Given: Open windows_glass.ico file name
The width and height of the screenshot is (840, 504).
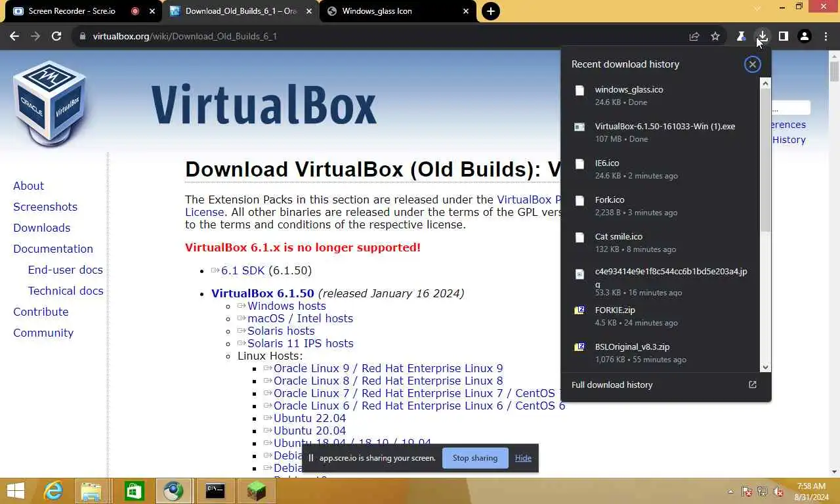Looking at the screenshot, I should 629,89.
